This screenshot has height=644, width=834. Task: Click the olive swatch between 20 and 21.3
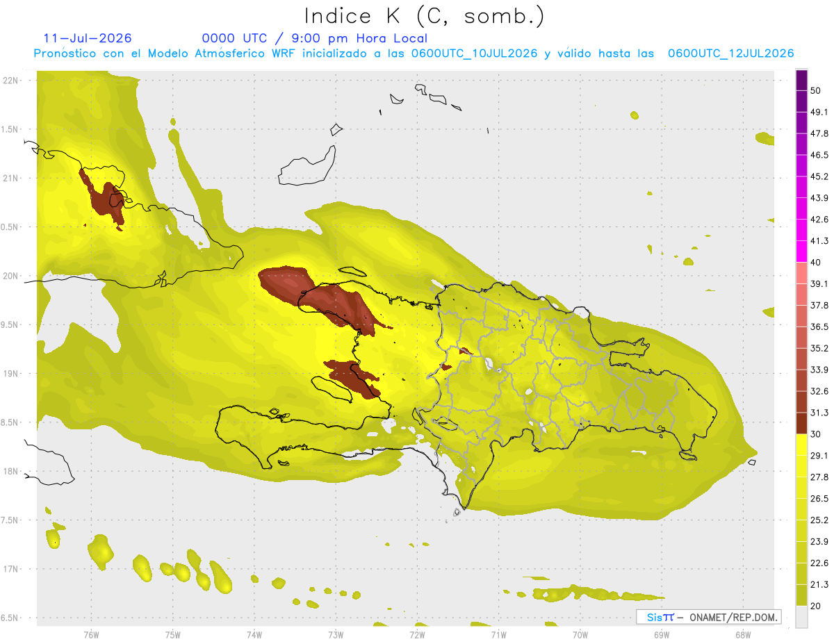coord(802,595)
